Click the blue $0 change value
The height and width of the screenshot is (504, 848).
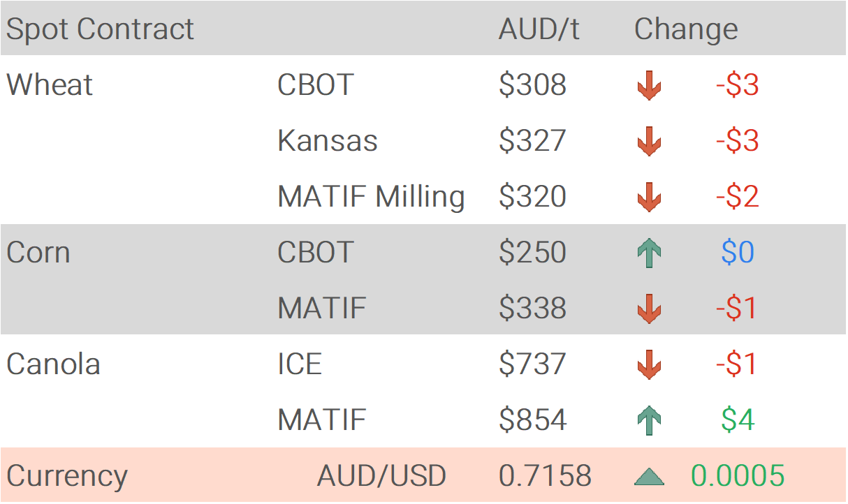(x=737, y=253)
